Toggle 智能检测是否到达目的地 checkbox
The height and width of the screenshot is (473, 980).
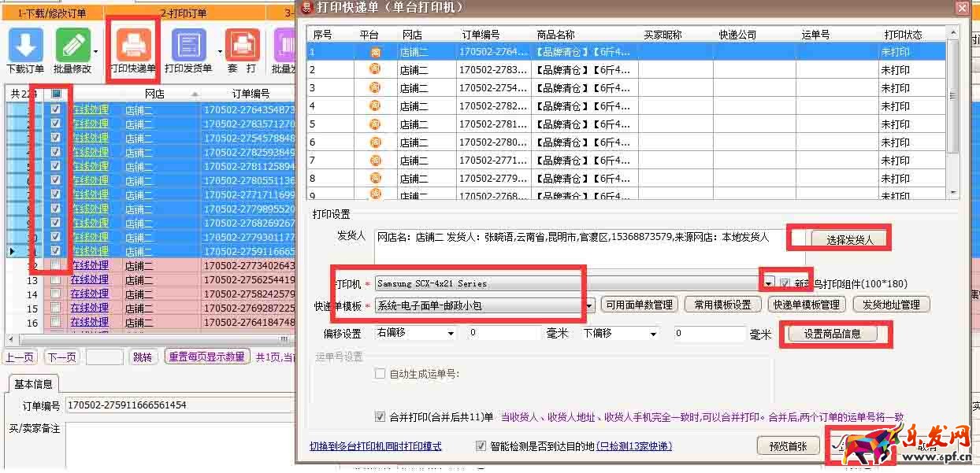(x=481, y=446)
